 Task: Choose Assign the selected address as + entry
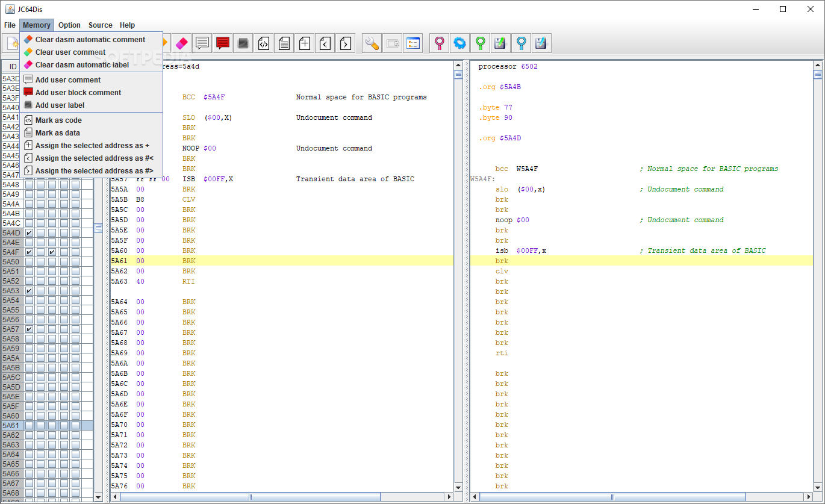(92, 146)
